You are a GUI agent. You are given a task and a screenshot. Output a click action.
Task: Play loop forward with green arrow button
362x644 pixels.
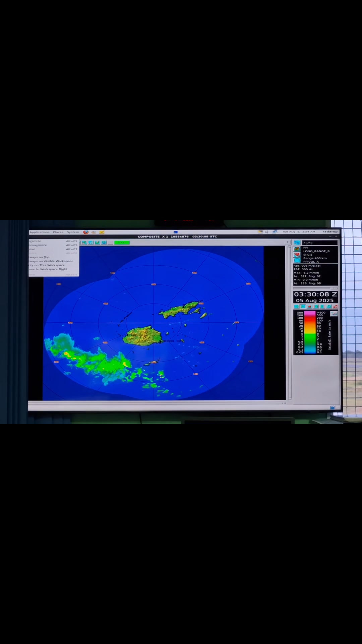coord(303,307)
